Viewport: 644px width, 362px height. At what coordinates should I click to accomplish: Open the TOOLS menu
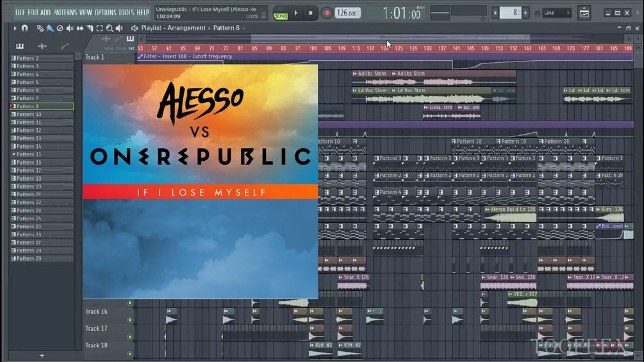[x=126, y=13]
